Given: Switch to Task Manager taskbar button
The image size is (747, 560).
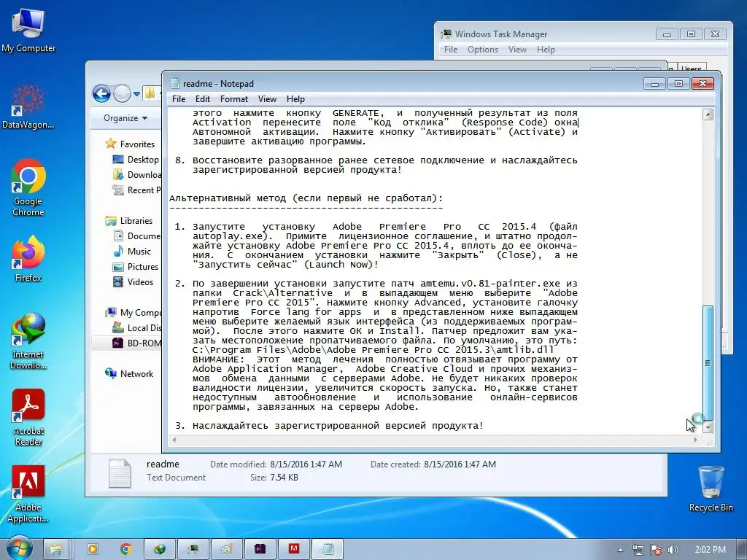Looking at the screenshot, I should [x=193, y=550].
